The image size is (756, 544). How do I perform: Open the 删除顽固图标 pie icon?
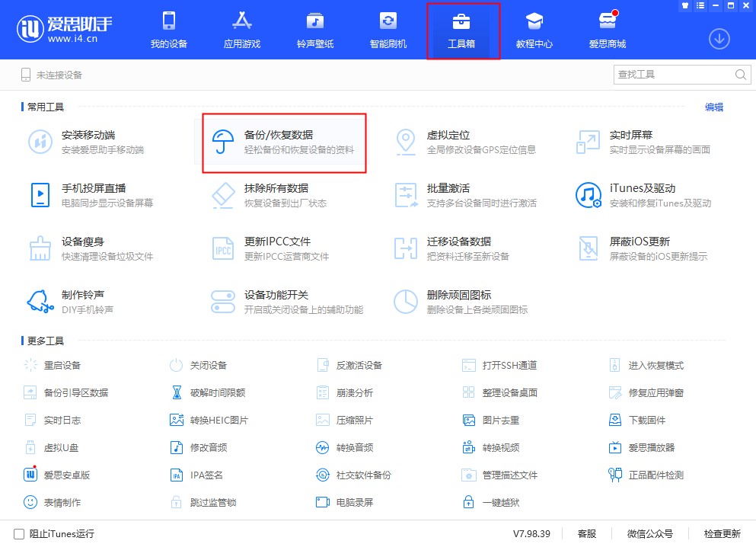[406, 302]
